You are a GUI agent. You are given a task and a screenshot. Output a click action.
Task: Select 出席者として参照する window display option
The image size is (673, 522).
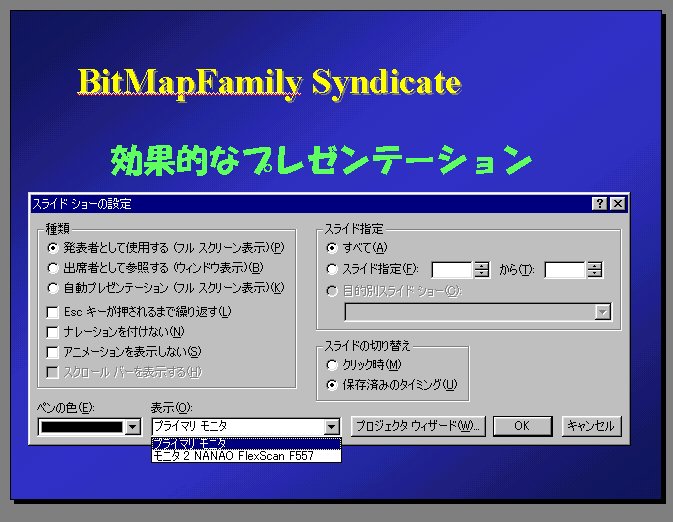pos(53,267)
